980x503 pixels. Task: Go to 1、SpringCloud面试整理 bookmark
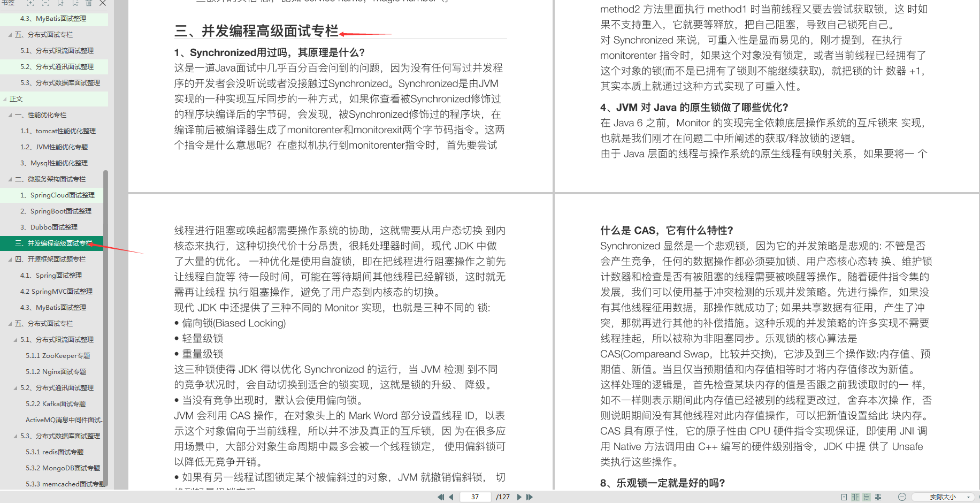[x=57, y=195]
